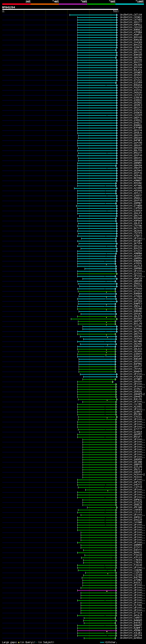Click the purple alignment bar for UniRef100_A5DNK7
Viewport: 146px width, 644px height.
pyautogui.click(x=97, y=631)
